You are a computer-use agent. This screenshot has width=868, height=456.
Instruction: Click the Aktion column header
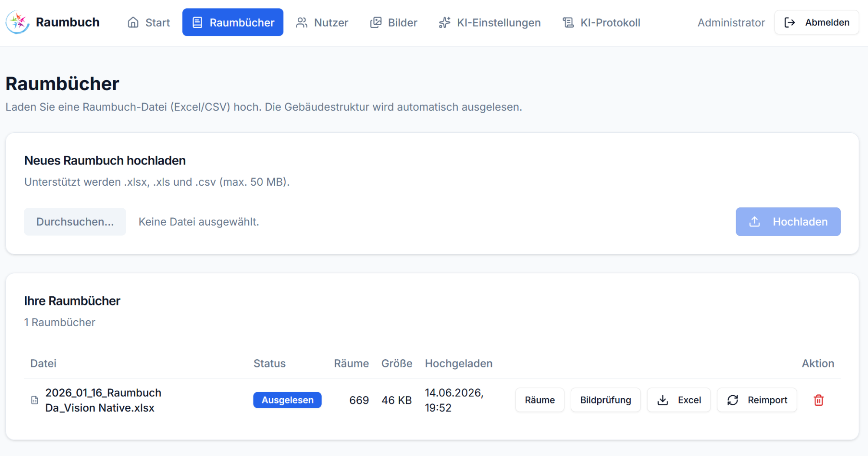pyautogui.click(x=818, y=363)
